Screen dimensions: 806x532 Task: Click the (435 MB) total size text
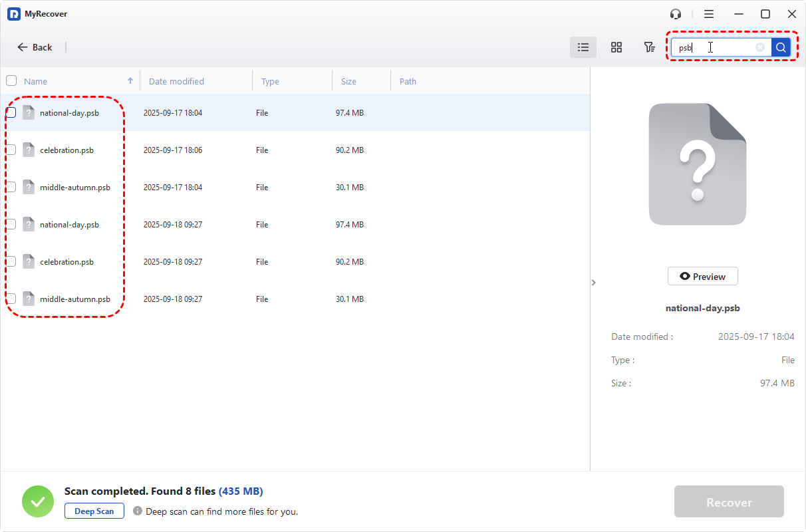pos(241,491)
